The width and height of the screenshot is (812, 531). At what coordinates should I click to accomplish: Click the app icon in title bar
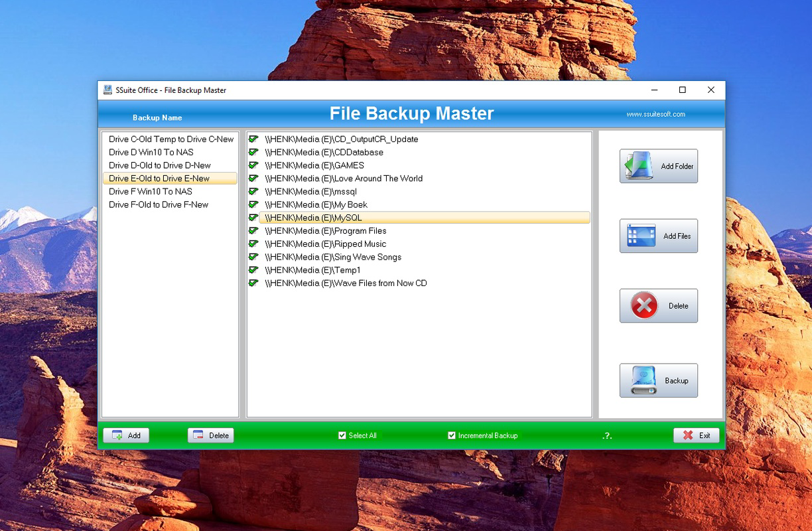pyautogui.click(x=107, y=90)
